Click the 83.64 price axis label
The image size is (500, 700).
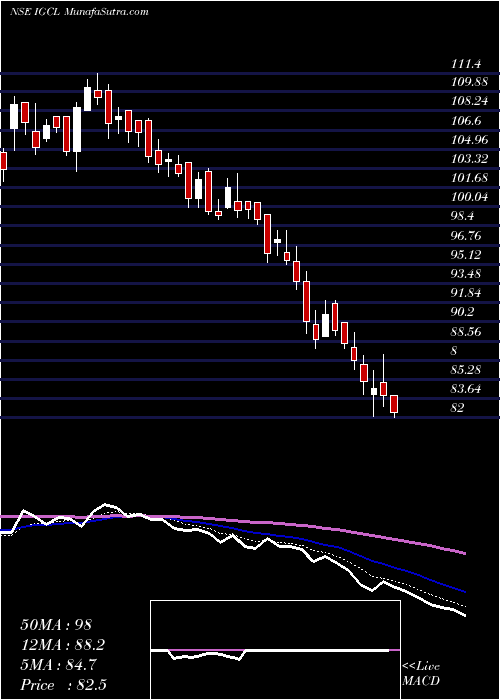tap(467, 388)
